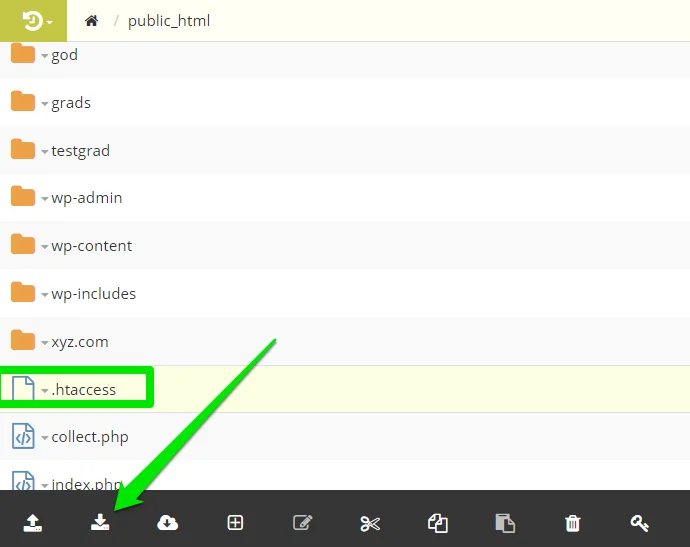The width and height of the screenshot is (690, 547).
Task: Open the wp-content dropdown arrow
Action: tap(44, 247)
